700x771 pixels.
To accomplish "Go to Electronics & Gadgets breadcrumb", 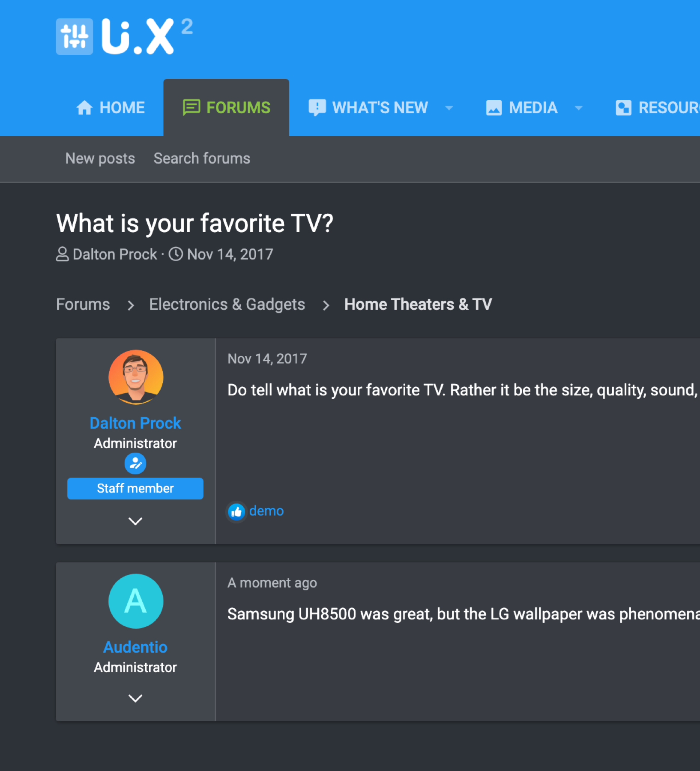I will 227,305.
